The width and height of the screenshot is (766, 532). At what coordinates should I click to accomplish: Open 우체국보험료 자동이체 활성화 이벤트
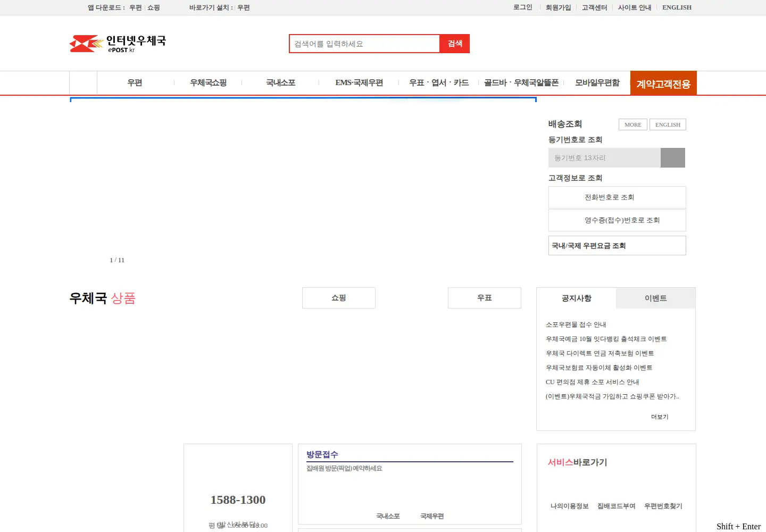coord(599,368)
